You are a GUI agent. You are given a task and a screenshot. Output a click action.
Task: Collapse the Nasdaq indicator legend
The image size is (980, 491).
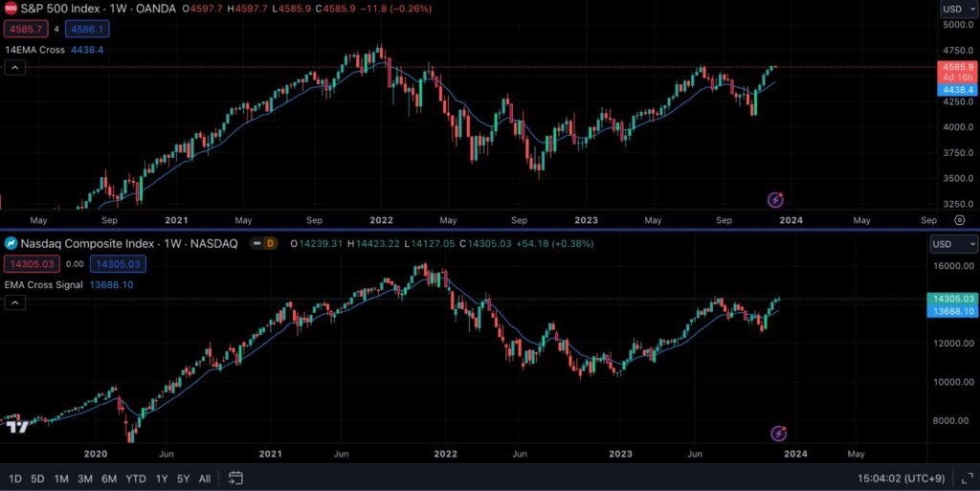tap(15, 302)
